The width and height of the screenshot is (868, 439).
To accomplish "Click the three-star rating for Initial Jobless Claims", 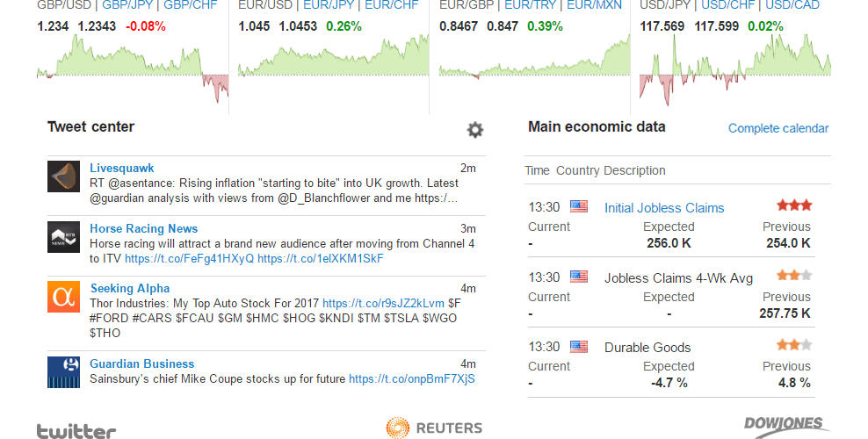I will (x=794, y=205).
